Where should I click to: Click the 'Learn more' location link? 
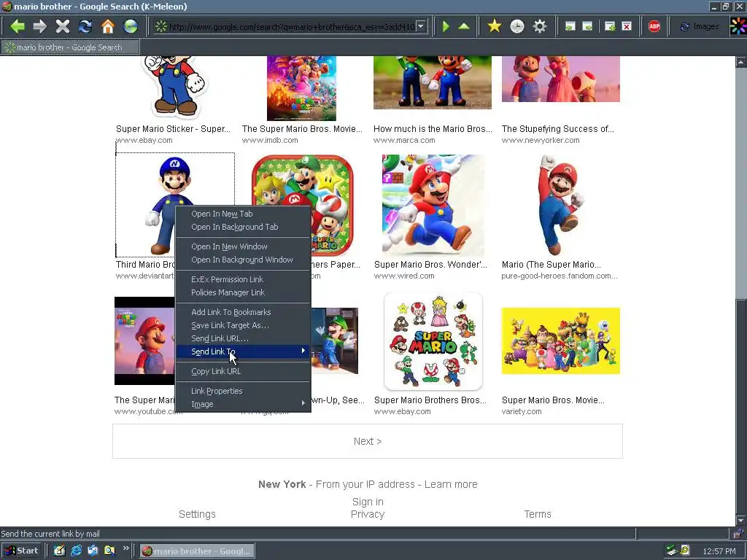451,484
